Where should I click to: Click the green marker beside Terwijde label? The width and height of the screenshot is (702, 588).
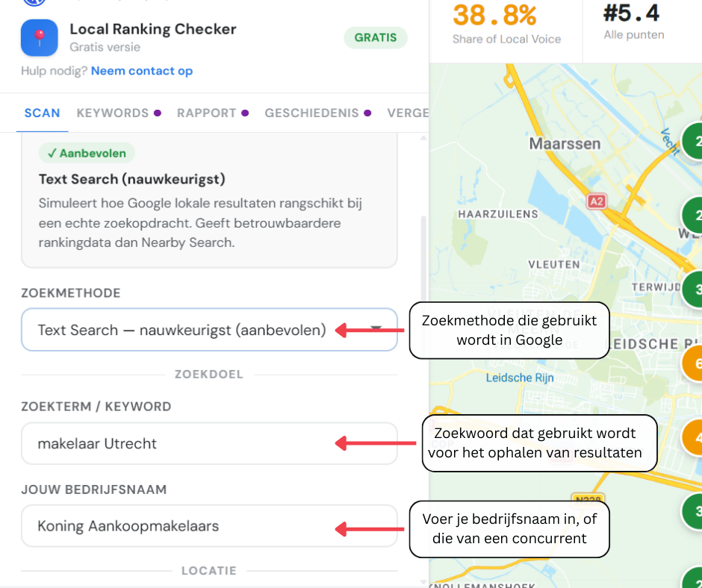[x=695, y=290]
